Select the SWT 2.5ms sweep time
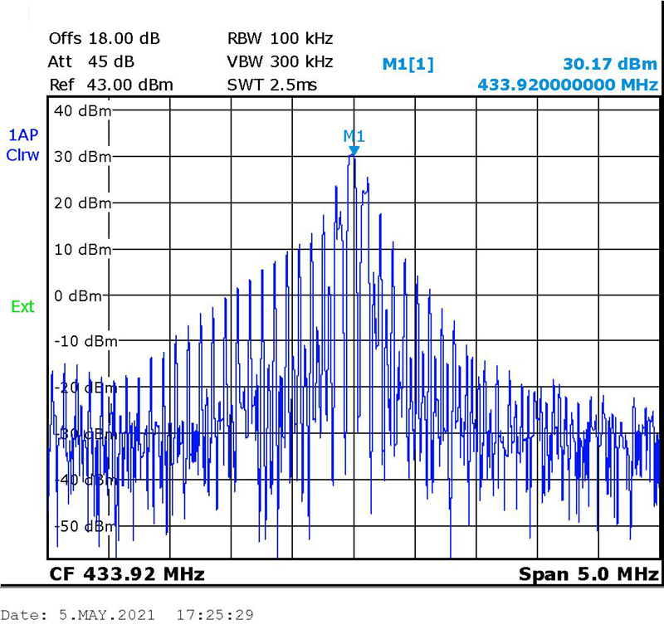 [x=271, y=85]
